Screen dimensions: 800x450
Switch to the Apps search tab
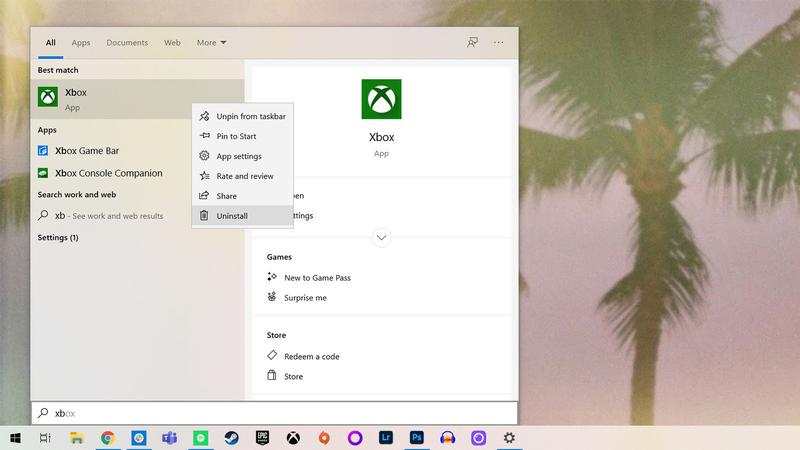click(x=81, y=43)
